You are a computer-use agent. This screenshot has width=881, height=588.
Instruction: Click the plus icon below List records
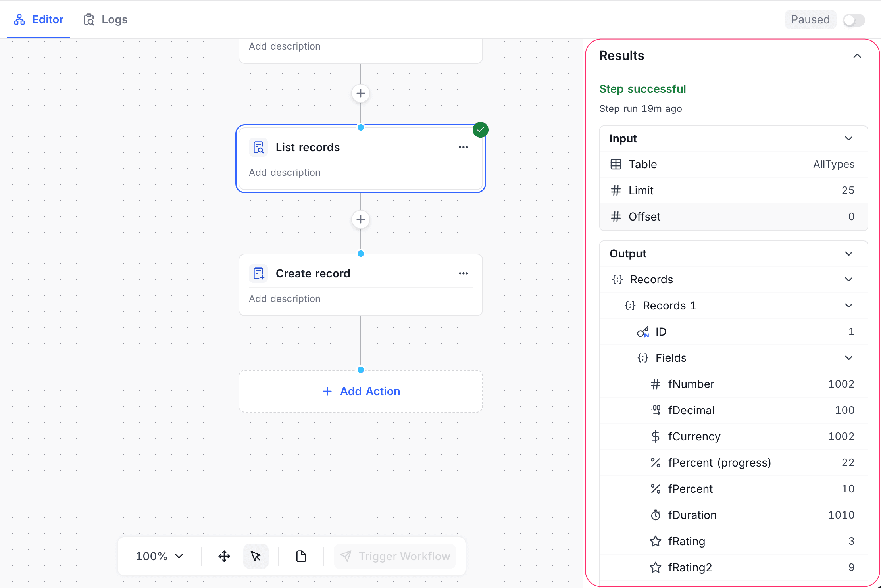tap(360, 219)
